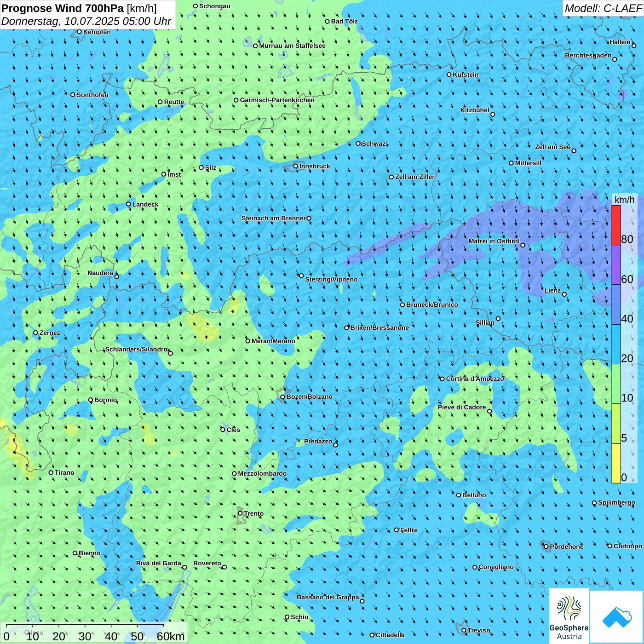
Task: Click the Kitzbühel city label
Action: coord(475,110)
